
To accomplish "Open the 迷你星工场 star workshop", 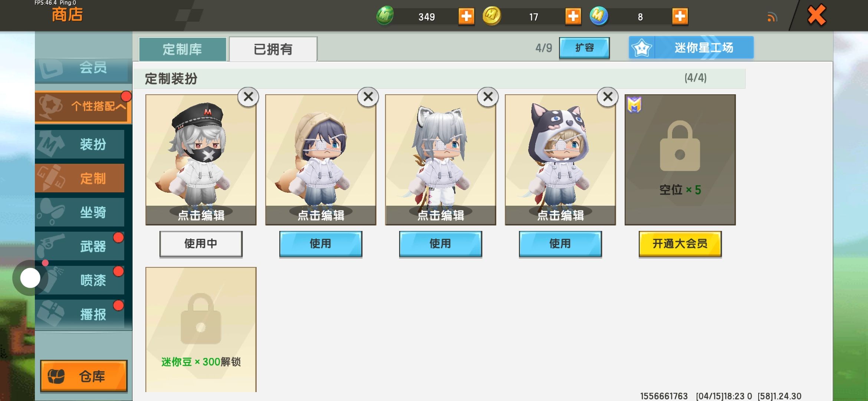I will pyautogui.click(x=691, y=48).
